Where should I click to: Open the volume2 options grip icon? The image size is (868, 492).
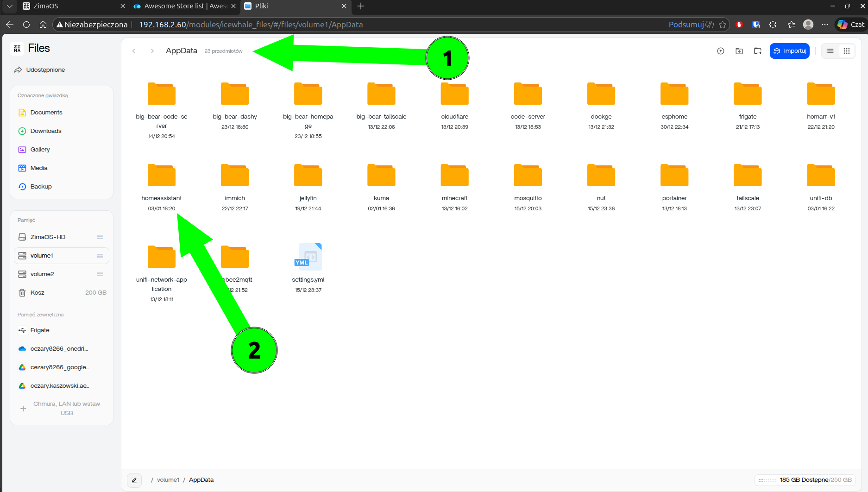click(x=100, y=274)
